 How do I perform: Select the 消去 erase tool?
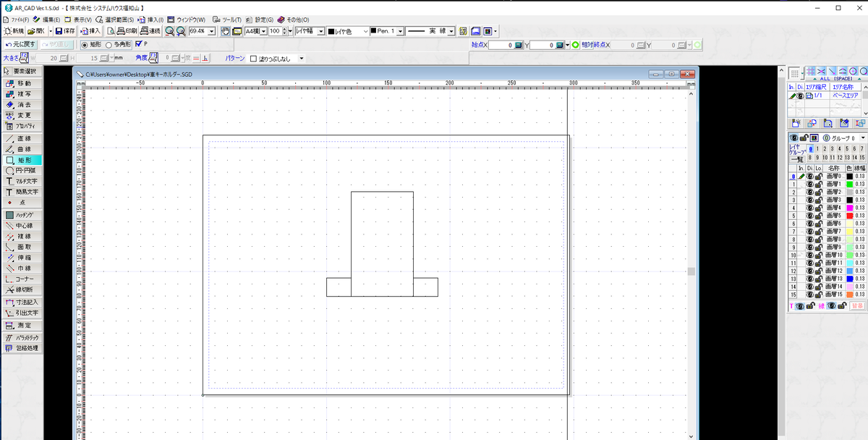pos(22,104)
